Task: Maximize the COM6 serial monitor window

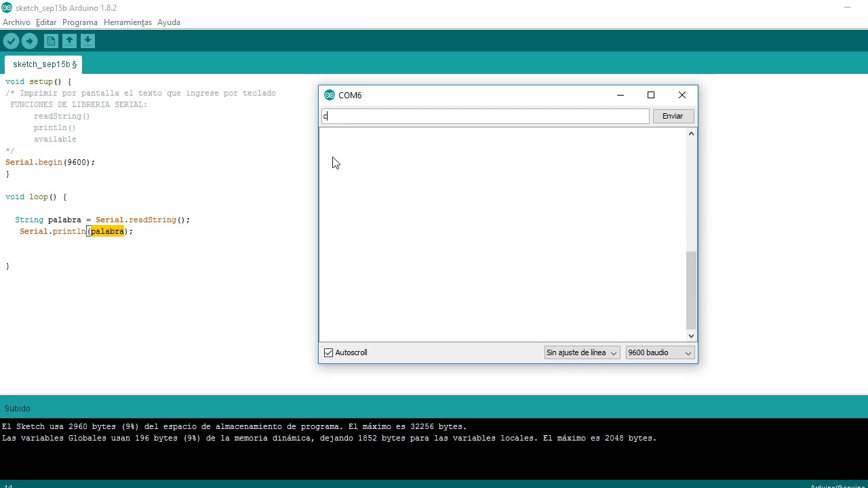Action: 651,95
